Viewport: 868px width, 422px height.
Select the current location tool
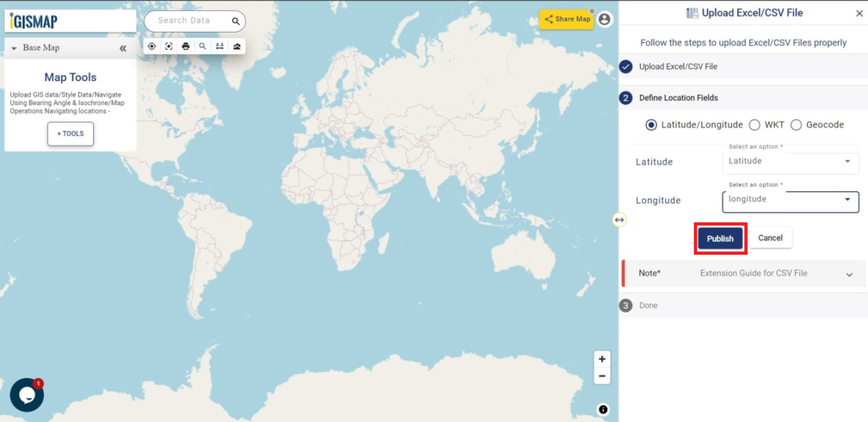click(x=152, y=46)
